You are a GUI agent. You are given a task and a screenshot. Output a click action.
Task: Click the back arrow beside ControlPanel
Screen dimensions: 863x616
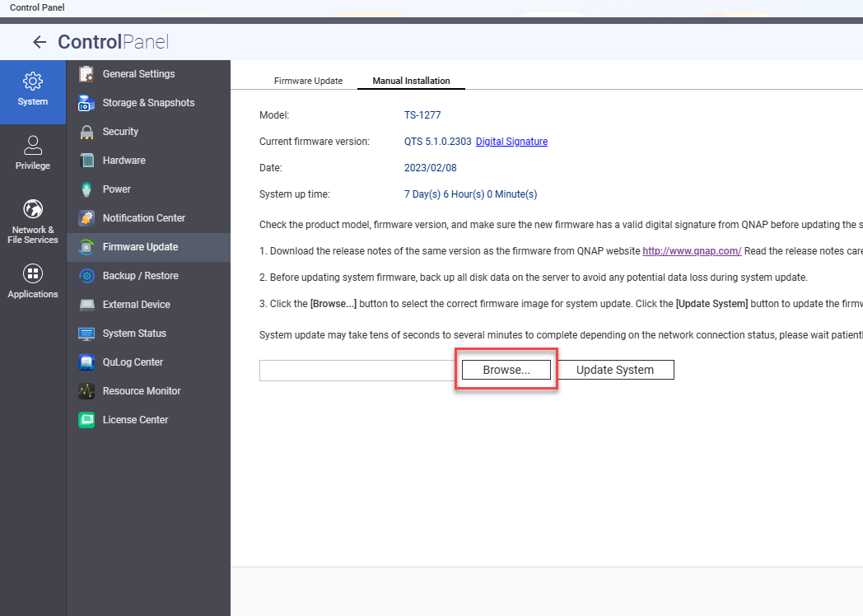[39, 42]
